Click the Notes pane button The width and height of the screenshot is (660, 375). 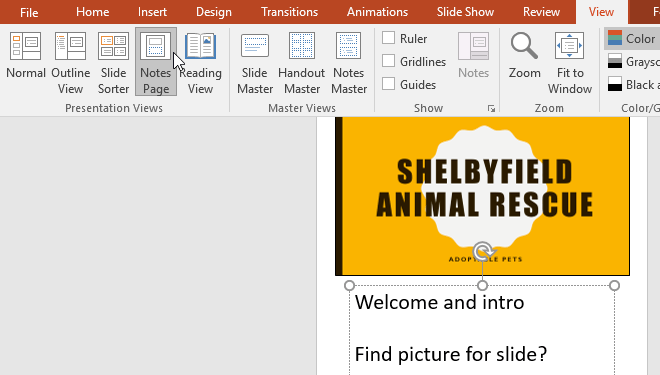click(474, 56)
